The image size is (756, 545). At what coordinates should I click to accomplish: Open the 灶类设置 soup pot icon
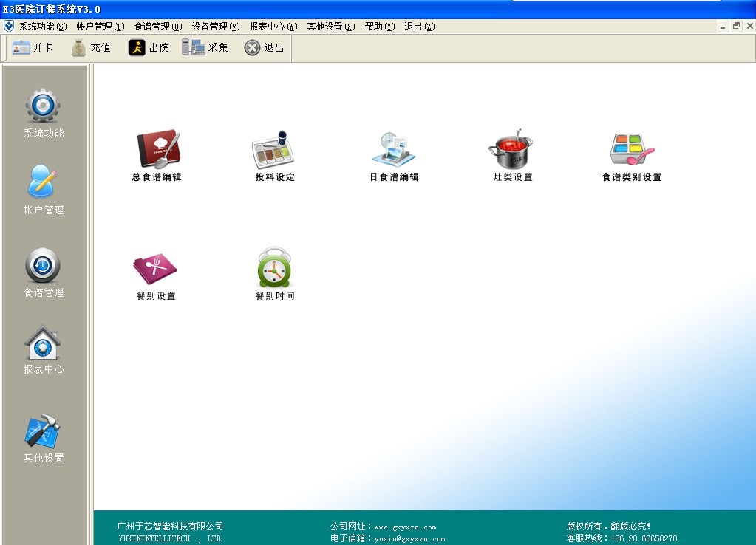point(511,150)
